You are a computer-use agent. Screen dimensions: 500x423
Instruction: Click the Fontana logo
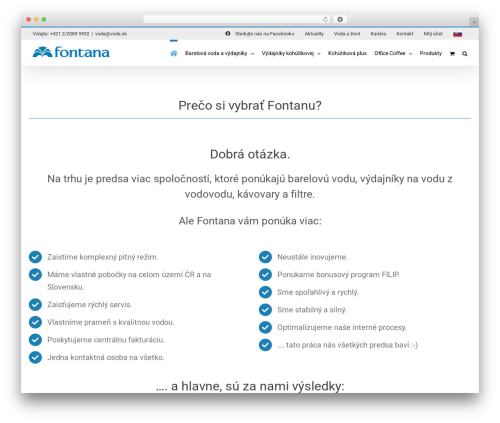point(71,52)
